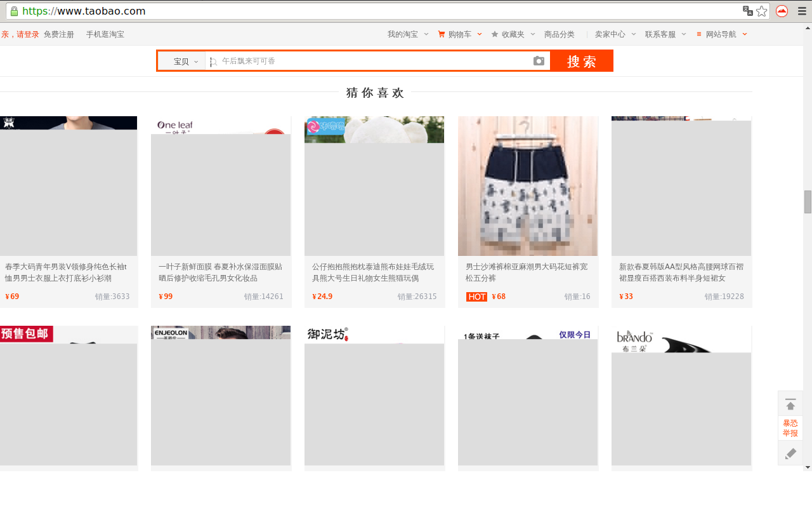Open the 网站导航 menu
This screenshot has width=812, height=508.
point(721,34)
